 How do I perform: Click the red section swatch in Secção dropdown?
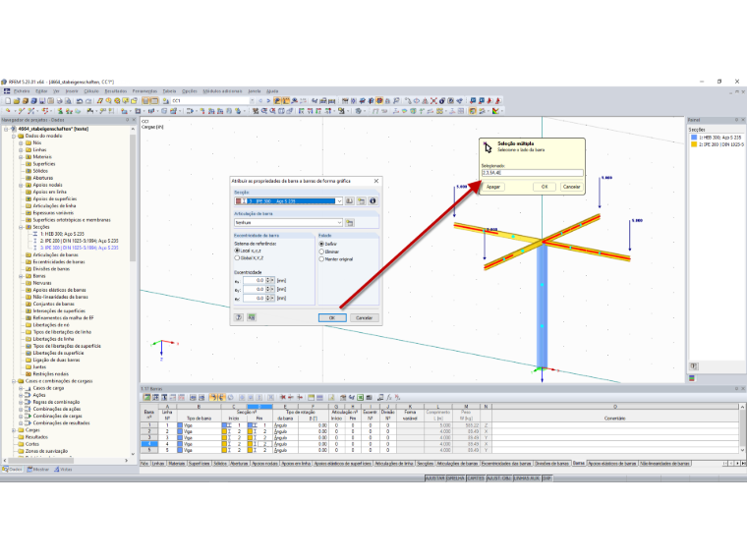pos(239,201)
